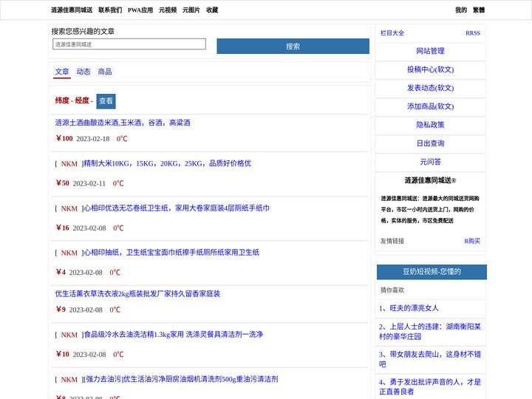
Task: Click NKM tag beside 强力去油污 listing
Action: point(69,380)
